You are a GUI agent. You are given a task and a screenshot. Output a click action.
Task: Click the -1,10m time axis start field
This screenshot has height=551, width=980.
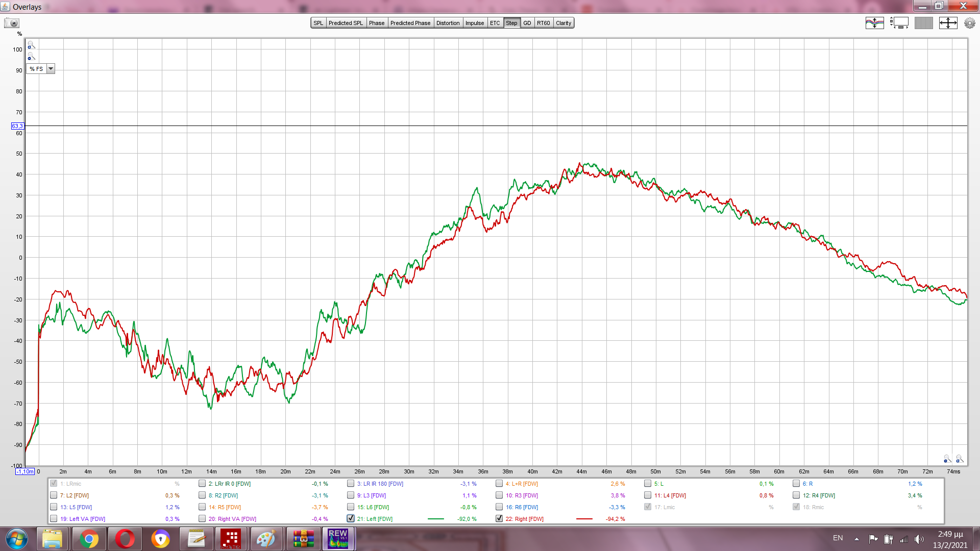click(x=24, y=472)
